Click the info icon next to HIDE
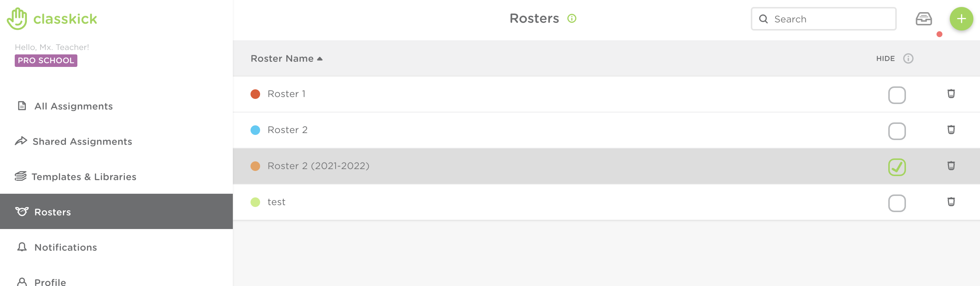 (908, 58)
